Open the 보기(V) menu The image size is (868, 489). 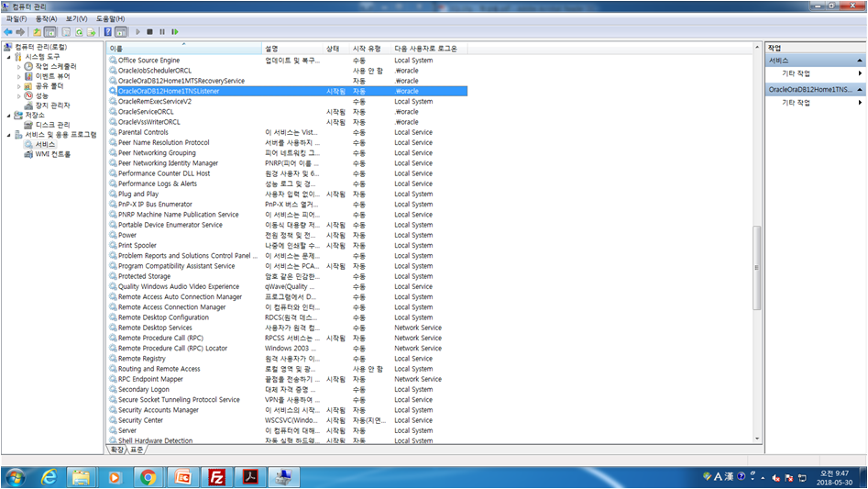(76, 19)
